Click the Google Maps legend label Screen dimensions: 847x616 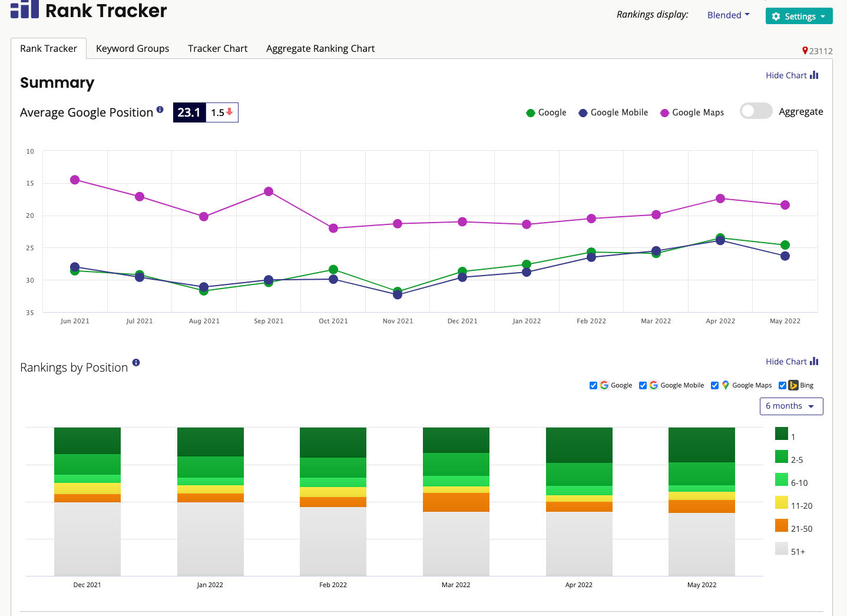(698, 112)
